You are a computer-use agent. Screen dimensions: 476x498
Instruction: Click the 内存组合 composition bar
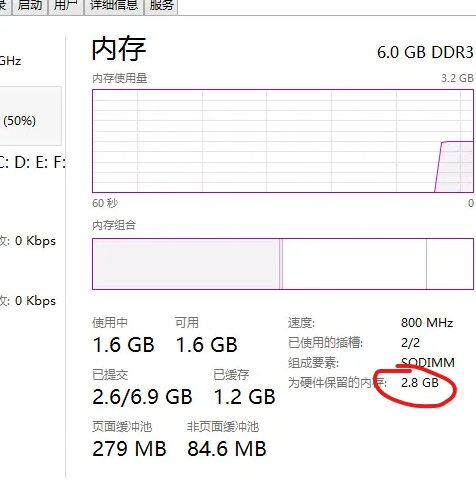point(283,264)
